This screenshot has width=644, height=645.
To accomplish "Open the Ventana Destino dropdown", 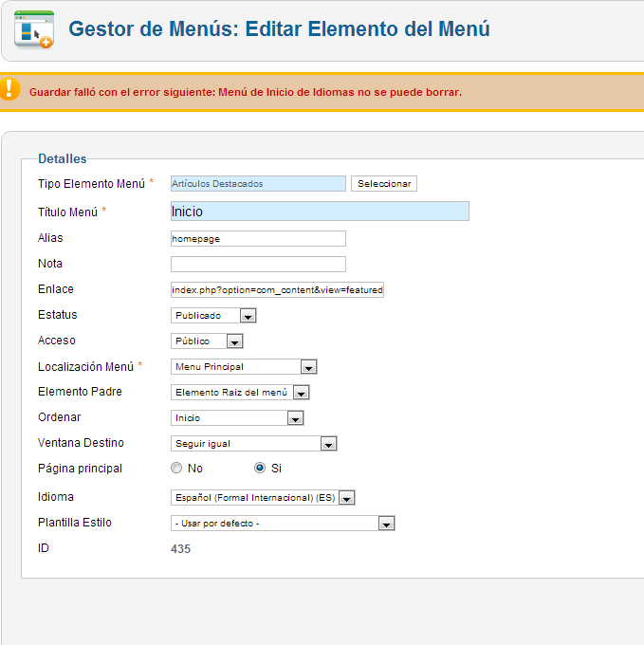I will [x=254, y=444].
